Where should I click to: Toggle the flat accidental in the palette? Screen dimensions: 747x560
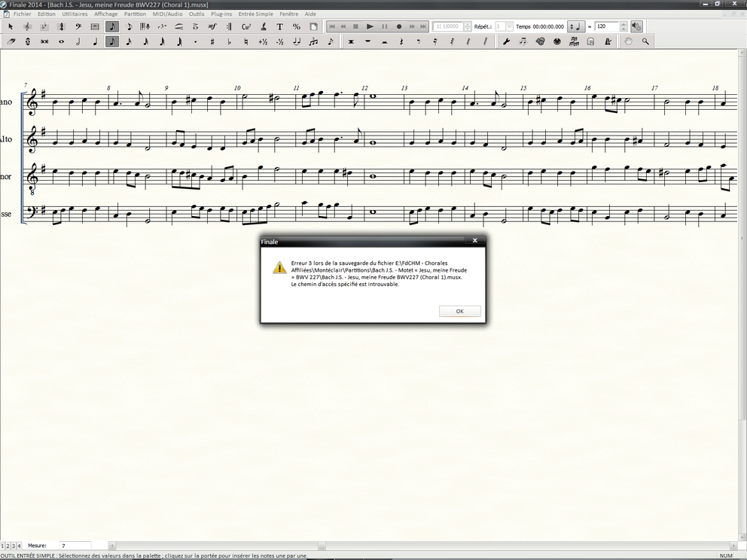coord(229,42)
